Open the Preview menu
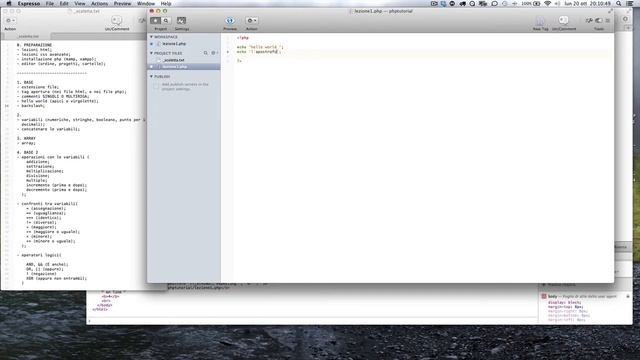Viewport: 640px width, 360px height. [122, 3]
